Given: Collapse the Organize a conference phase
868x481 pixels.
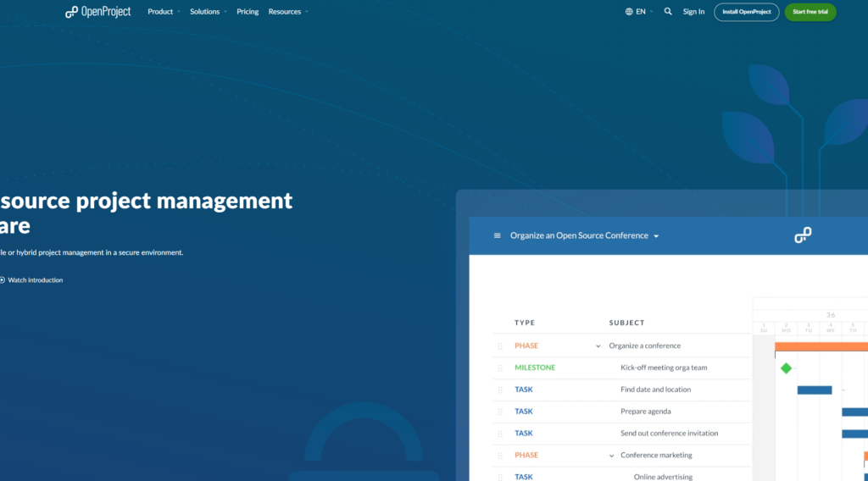Looking at the screenshot, I should [598, 346].
